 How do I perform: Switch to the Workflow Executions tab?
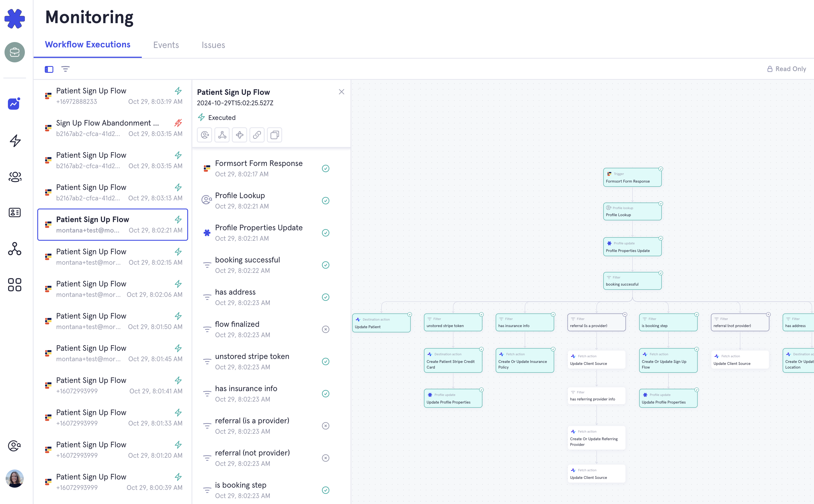[88, 45]
